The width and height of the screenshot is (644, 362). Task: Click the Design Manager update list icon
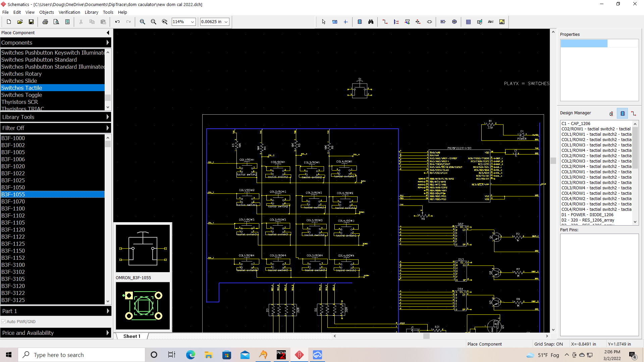[x=611, y=114]
